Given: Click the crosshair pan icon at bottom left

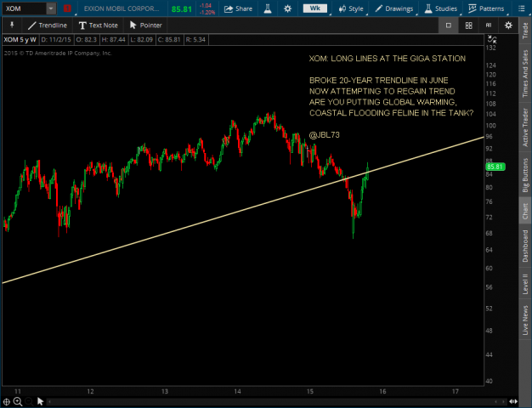Looking at the screenshot, I should tap(7, 402).
